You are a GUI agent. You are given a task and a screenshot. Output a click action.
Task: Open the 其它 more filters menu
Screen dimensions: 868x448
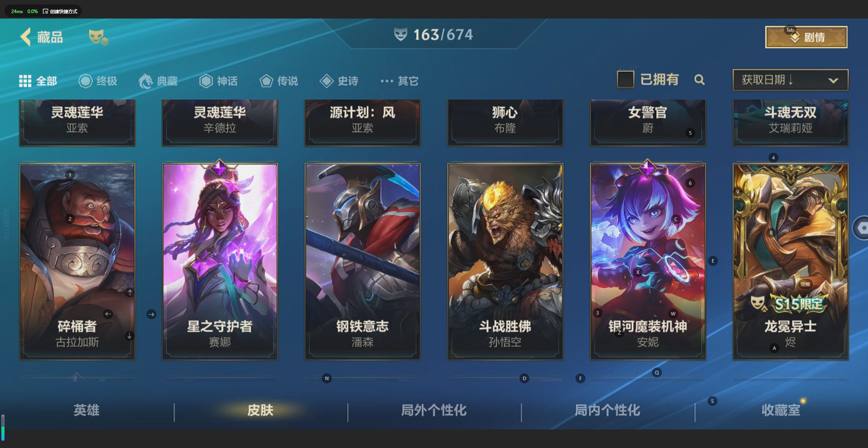click(x=400, y=81)
